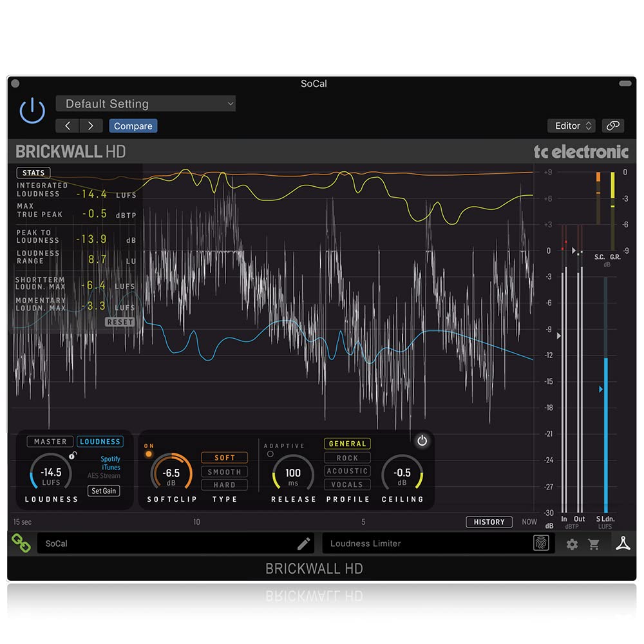Viewport: 644px width, 644px height.
Task: Click the Out meter label
Action: coord(579,518)
